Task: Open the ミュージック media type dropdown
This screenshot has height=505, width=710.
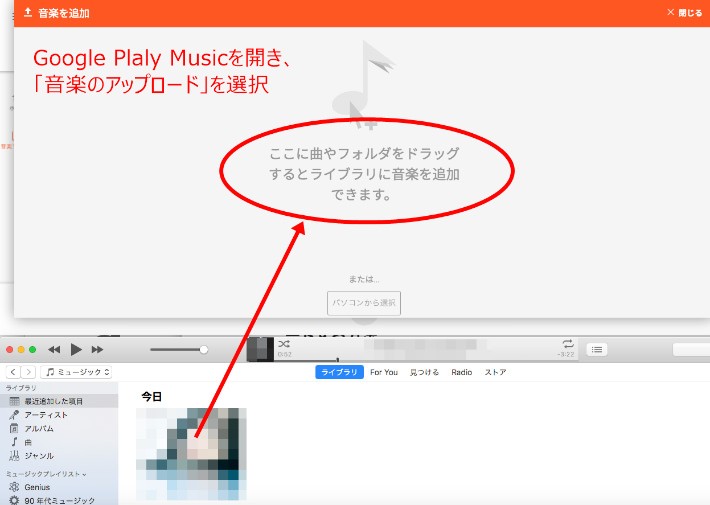Action: tap(76, 372)
